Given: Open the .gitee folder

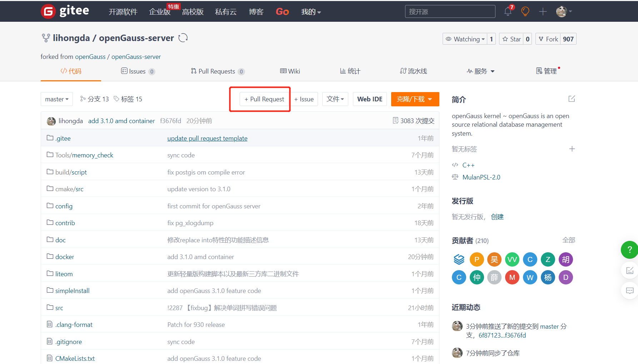Looking at the screenshot, I should [x=63, y=138].
